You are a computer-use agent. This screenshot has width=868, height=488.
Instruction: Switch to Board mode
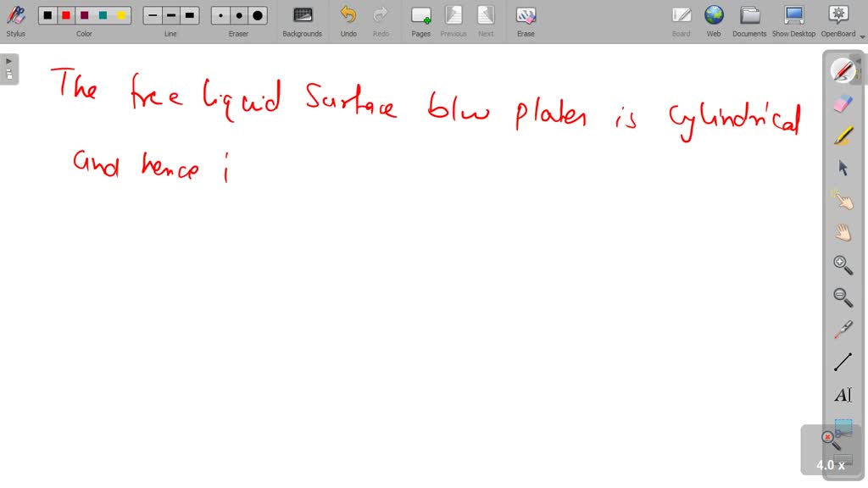[x=681, y=21]
